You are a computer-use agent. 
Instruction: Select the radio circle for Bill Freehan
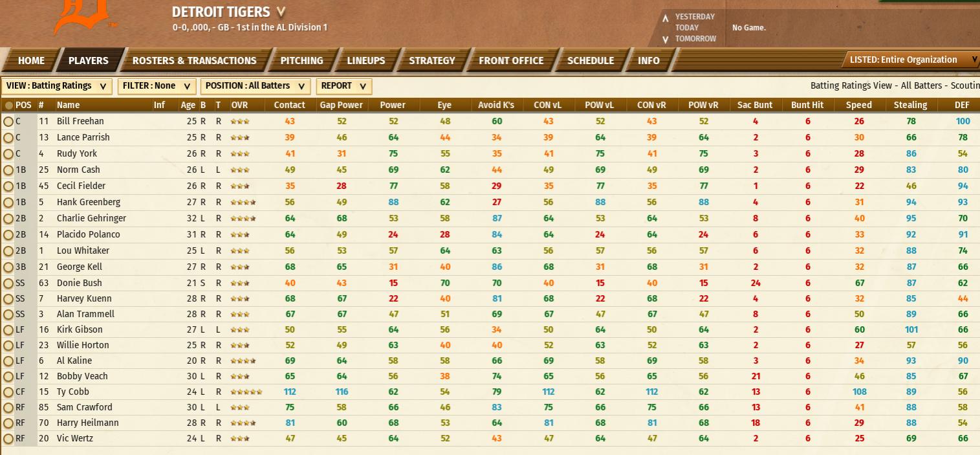(8, 121)
